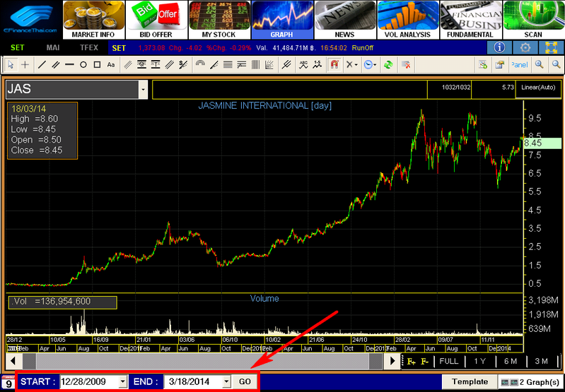This screenshot has height=392, width=565.
Task: Open the BID OFFER section
Action: pyautogui.click(x=156, y=20)
